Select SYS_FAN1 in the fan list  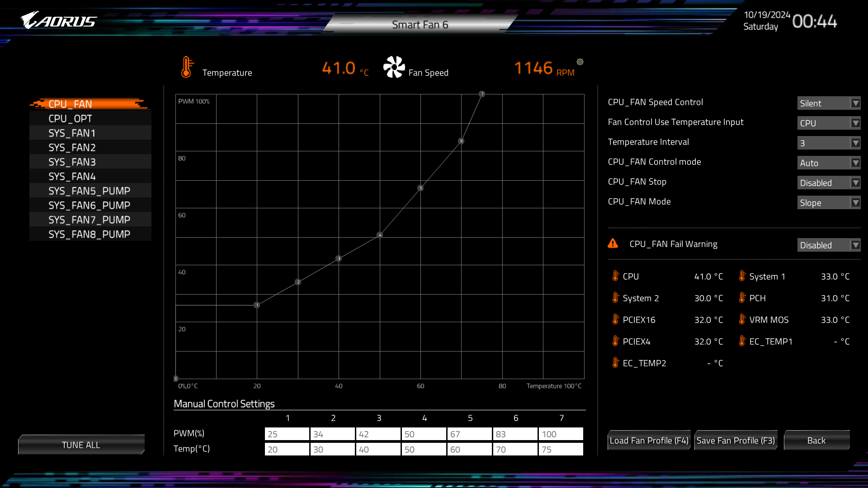click(72, 133)
